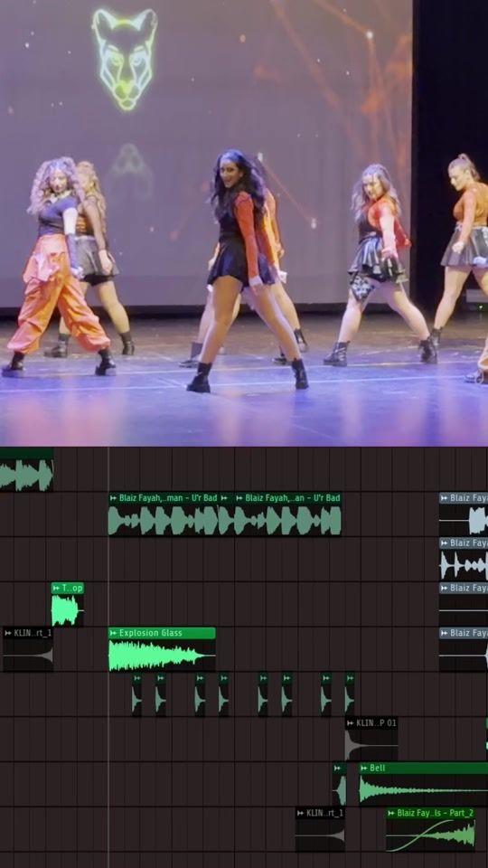Screen dimensions: 488x868
Task: Open clip menu icon on T..op clip
Action: [x=56, y=588]
